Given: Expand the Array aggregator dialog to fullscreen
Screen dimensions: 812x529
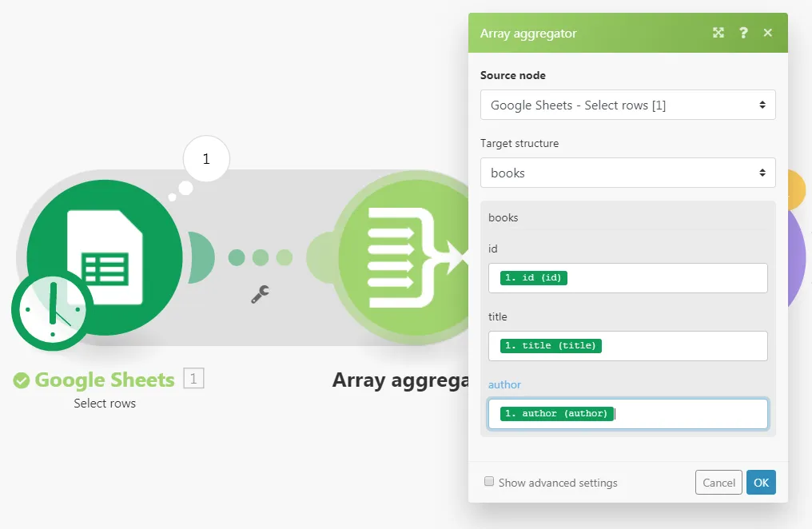Looking at the screenshot, I should click(718, 33).
